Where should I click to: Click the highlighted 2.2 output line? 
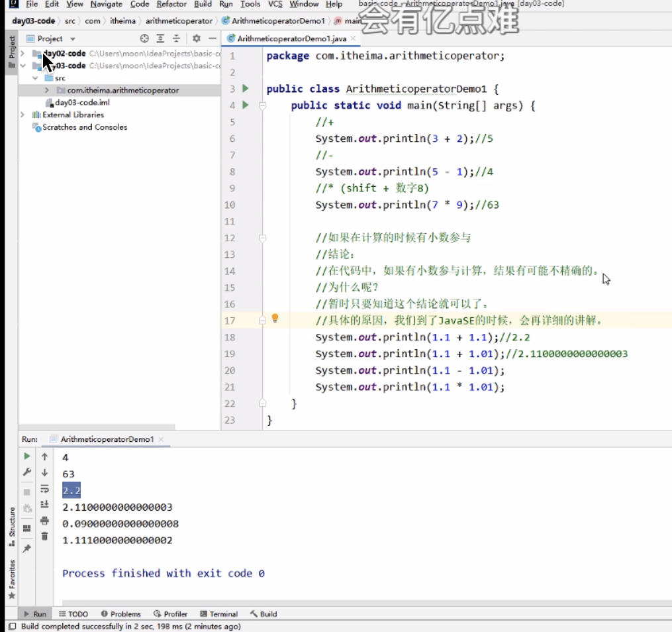click(72, 490)
